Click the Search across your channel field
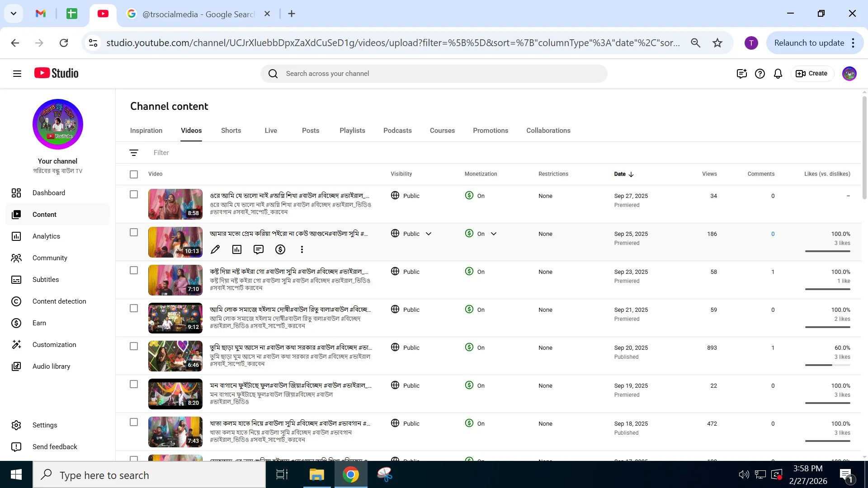The height and width of the screenshot is (488, 868). pos(434,74)
